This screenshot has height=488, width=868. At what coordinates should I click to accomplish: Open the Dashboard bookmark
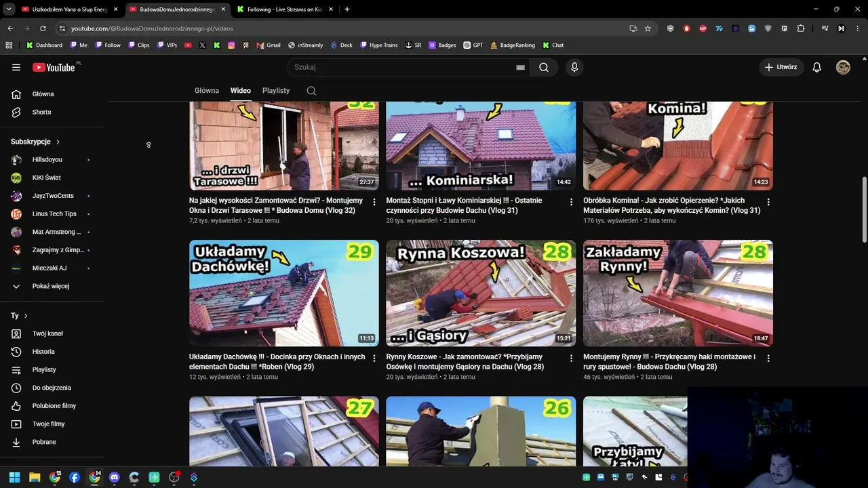(x=44, y=45)
